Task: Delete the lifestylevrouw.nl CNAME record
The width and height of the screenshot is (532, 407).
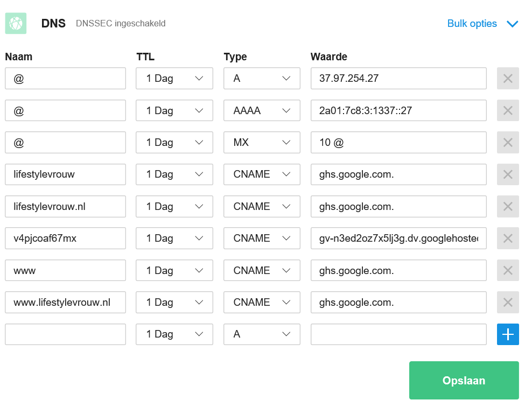Action: [x=508, y=206]
